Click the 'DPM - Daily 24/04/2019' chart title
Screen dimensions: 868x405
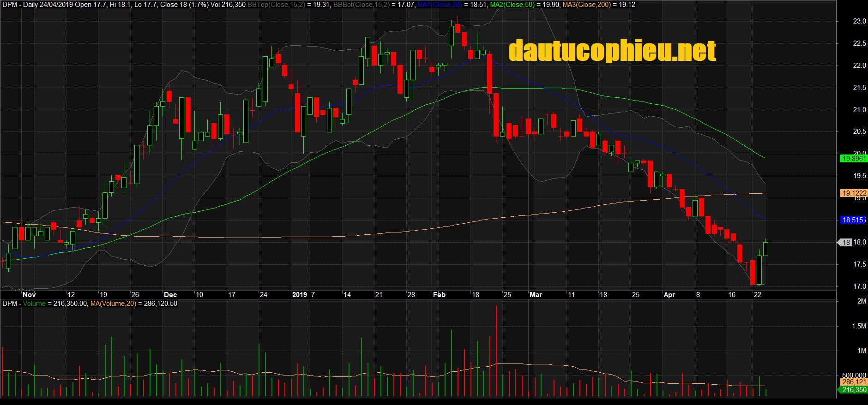tap(37, 5)
